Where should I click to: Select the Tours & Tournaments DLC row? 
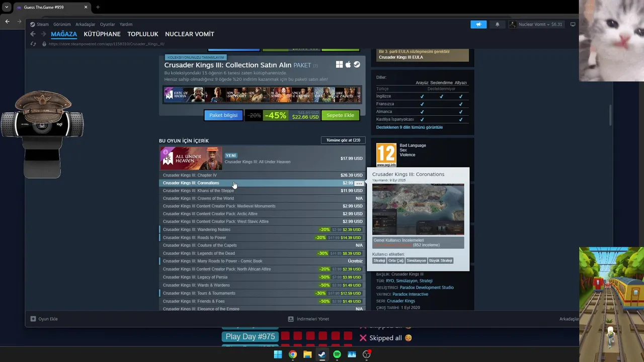262,293
